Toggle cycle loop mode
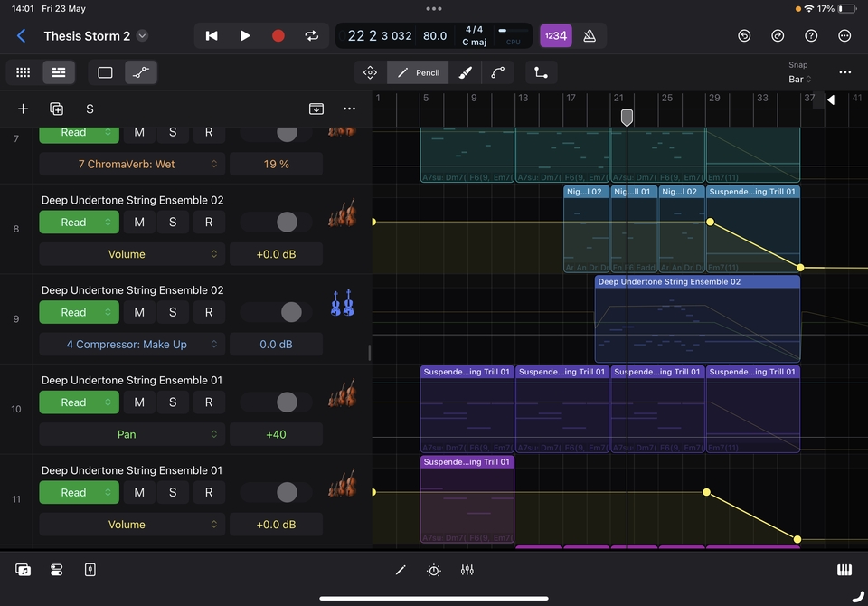 (x=312, y=36)
